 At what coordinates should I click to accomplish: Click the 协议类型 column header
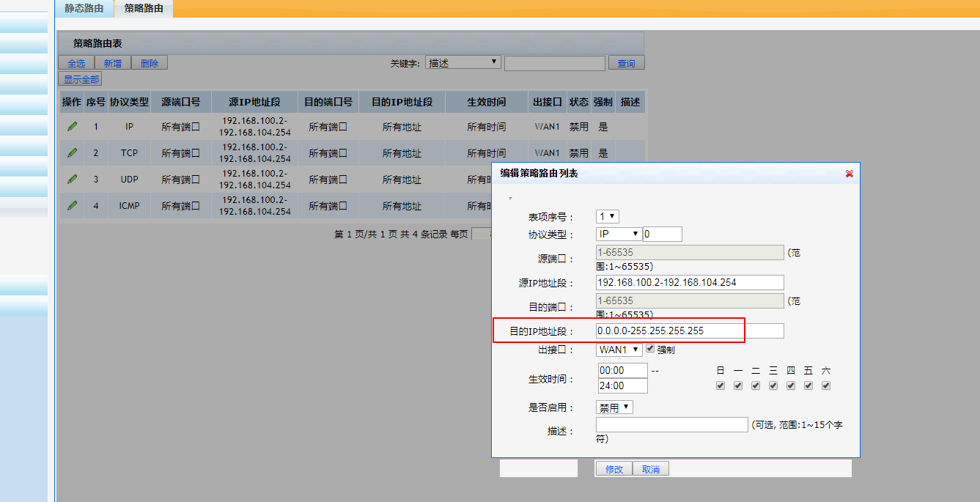tap(129, 102)
